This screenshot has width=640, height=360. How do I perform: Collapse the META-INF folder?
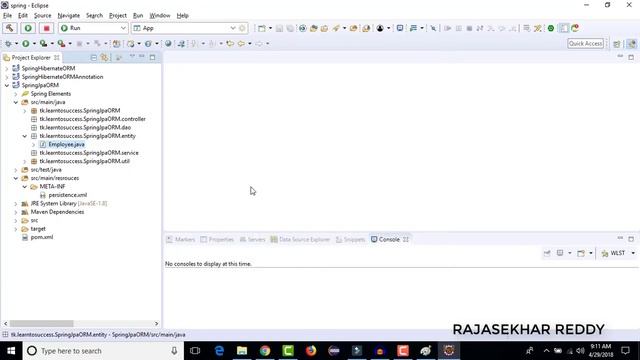click(24, 187)
